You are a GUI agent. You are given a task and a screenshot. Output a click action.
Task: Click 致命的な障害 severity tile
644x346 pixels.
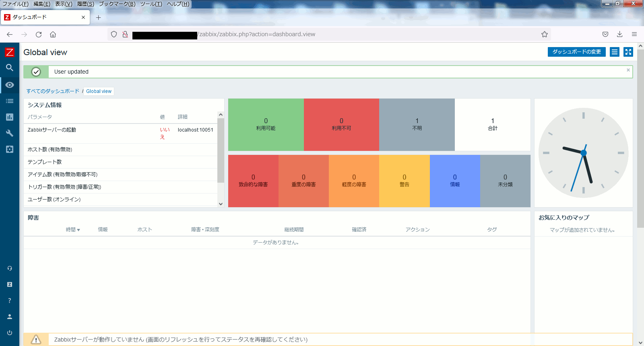(253, 181)
